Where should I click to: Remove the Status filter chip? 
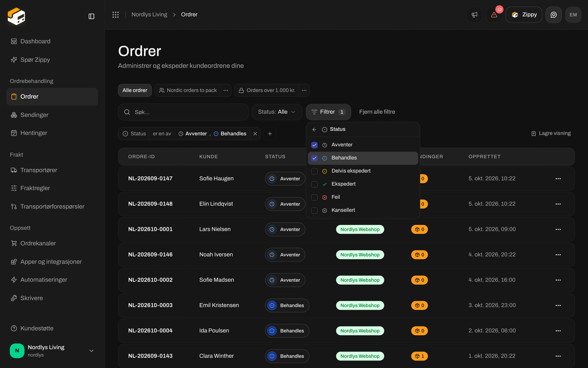(255, 134)
